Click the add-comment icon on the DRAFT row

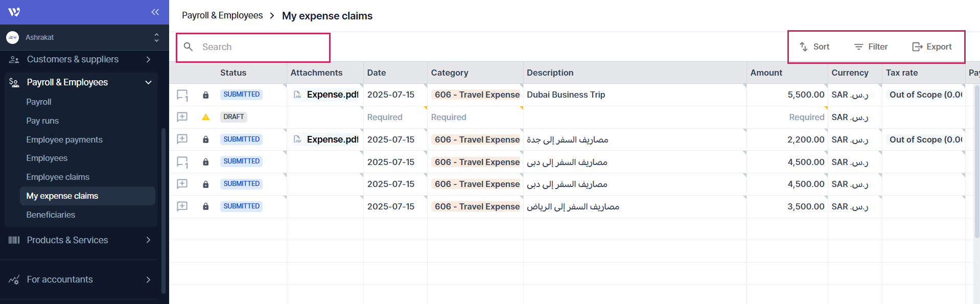tap(182, 117)
